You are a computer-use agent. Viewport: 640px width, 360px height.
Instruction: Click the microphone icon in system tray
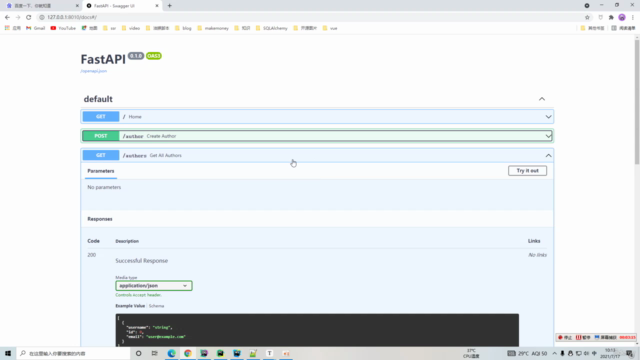(562, 353)
